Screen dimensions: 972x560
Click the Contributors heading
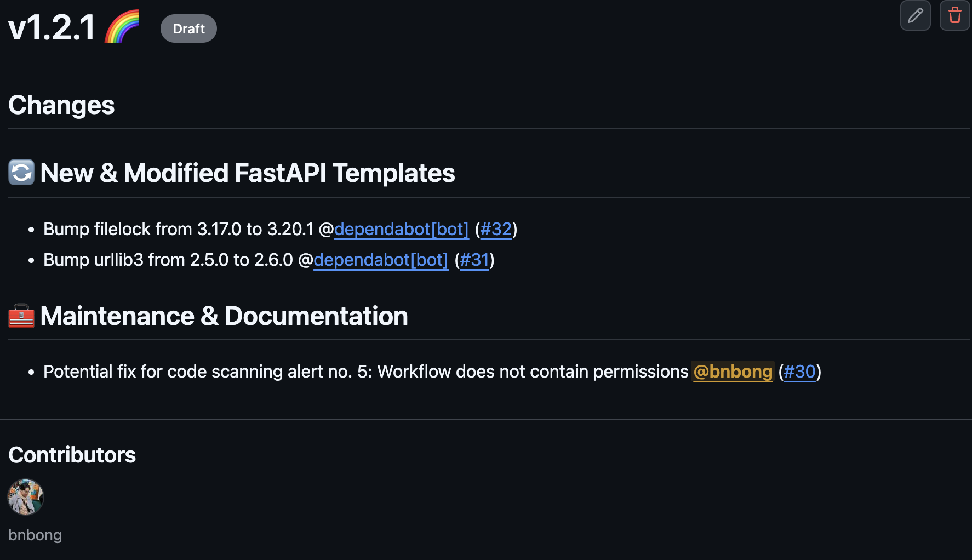click(x=72, y=455)
